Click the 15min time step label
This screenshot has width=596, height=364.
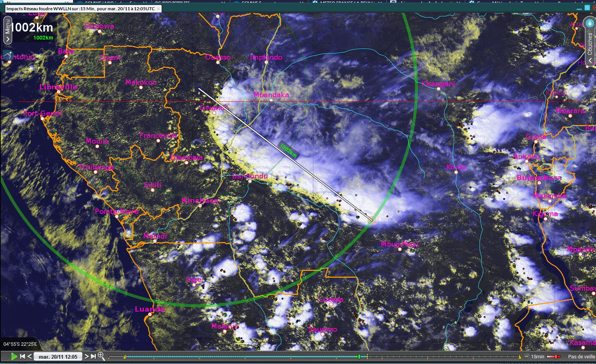537,356
